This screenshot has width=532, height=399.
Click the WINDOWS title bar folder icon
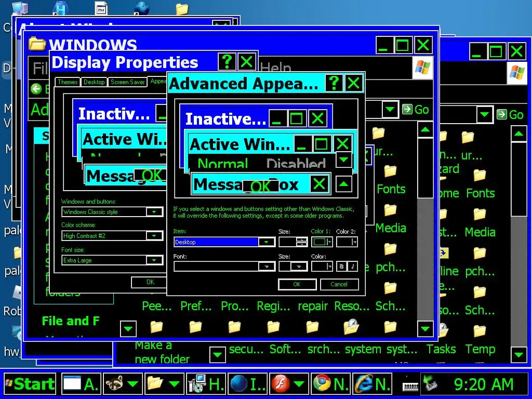point(37,44)
